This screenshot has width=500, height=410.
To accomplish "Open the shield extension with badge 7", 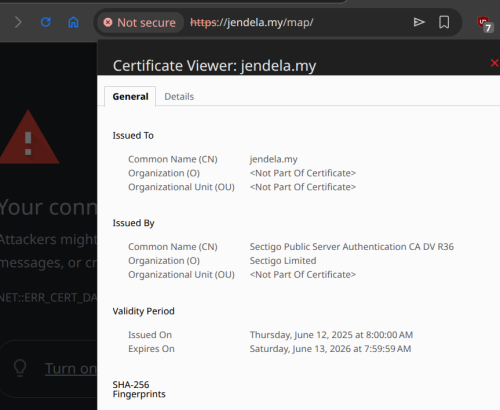I will [x=484, y=23].
